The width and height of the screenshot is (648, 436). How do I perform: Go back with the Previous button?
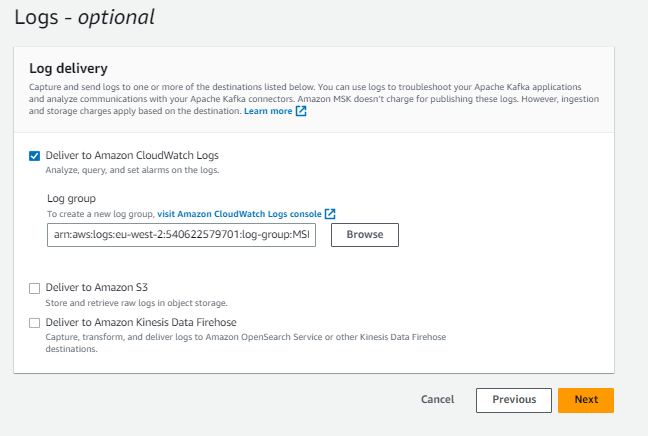point(514,400)
